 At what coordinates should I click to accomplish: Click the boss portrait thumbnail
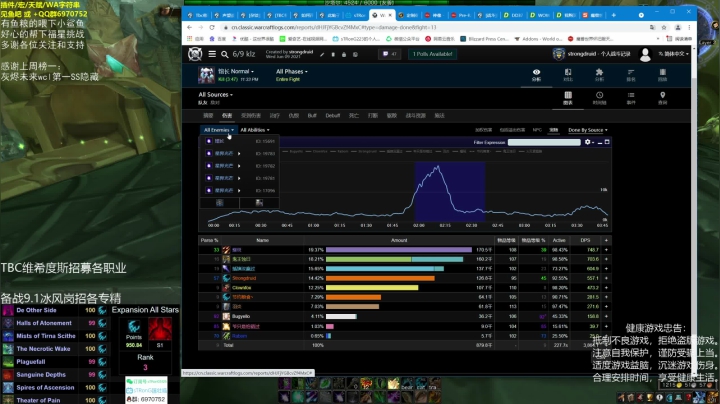206,75
